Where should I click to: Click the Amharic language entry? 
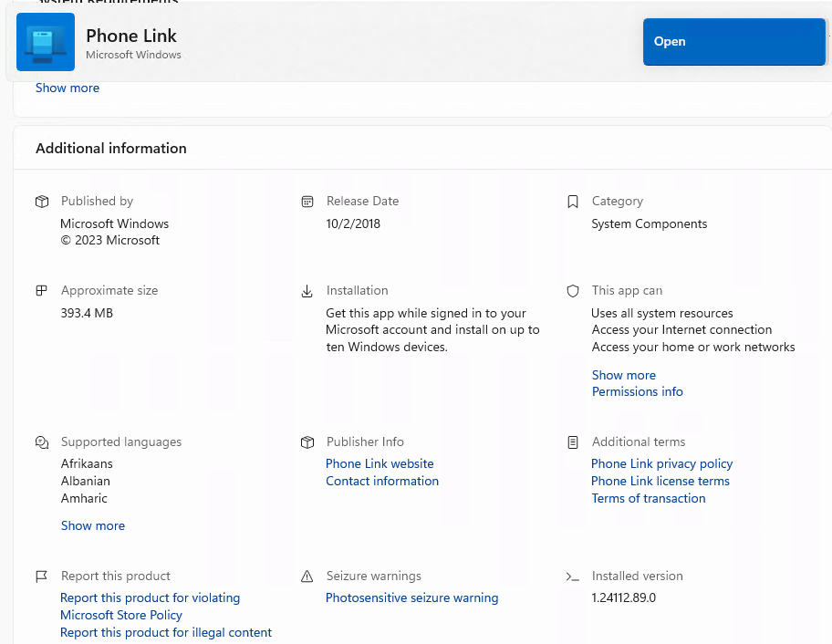pyautogui.click(x=84, y=499)
